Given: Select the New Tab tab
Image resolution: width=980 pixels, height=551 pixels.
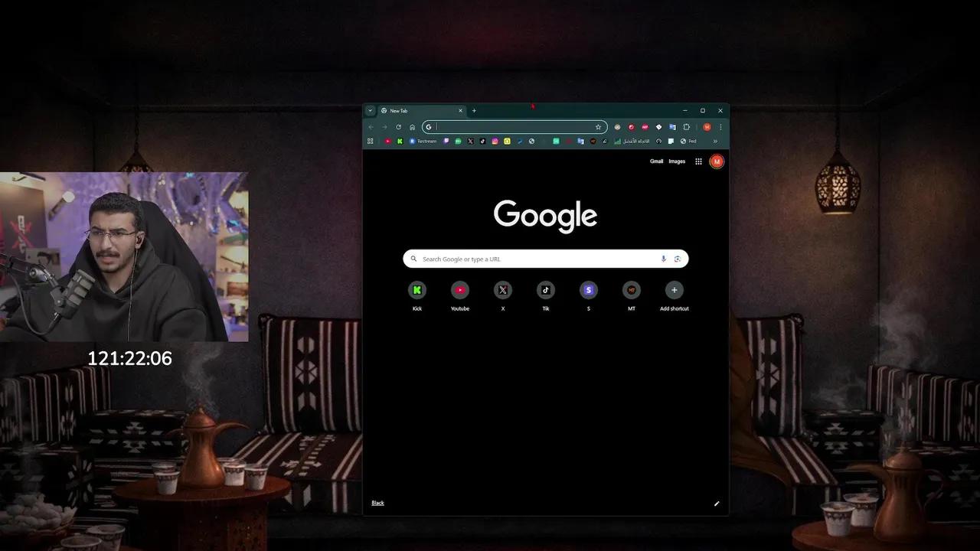Looking at the screenshot, I should pyautogui.click(x=422, y=110).
